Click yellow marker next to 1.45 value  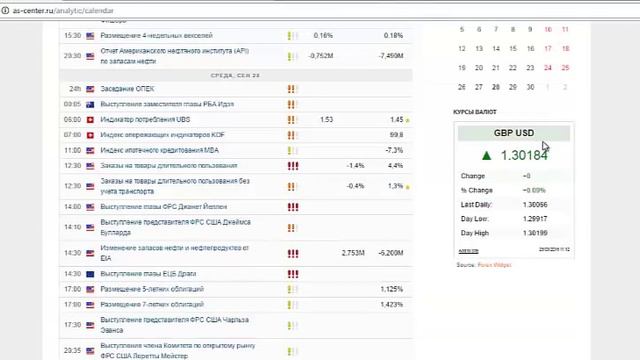click(407, 120)
